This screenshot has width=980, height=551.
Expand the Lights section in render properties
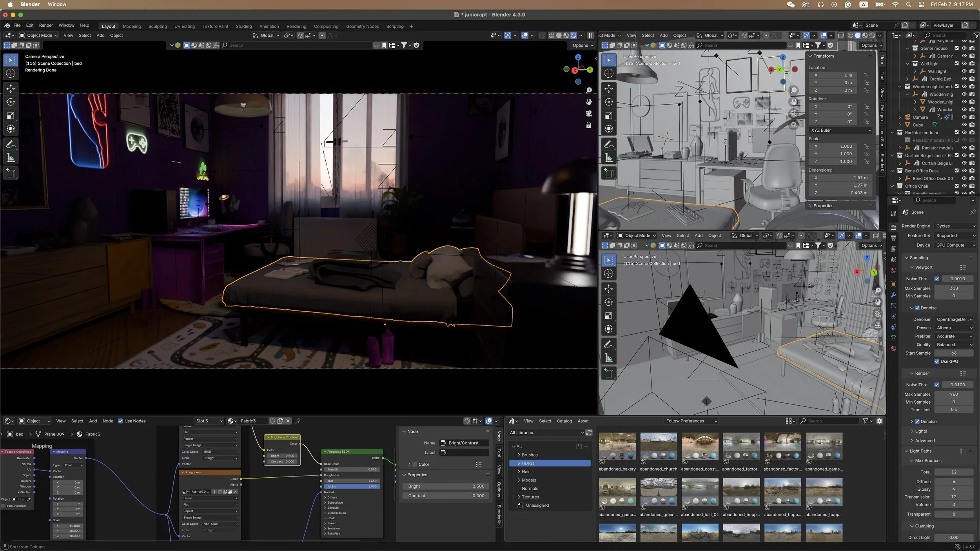pyautogui.click(x=920, y=431)
